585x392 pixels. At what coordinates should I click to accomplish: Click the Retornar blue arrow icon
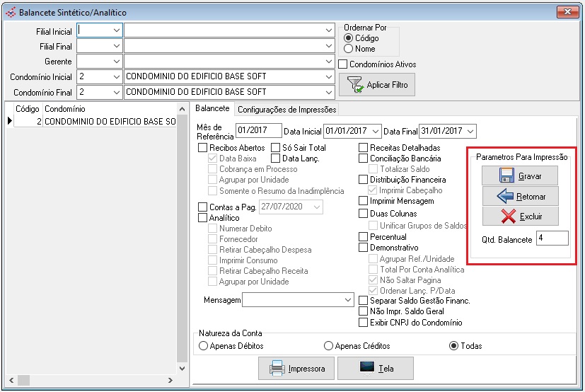[506, 196]
